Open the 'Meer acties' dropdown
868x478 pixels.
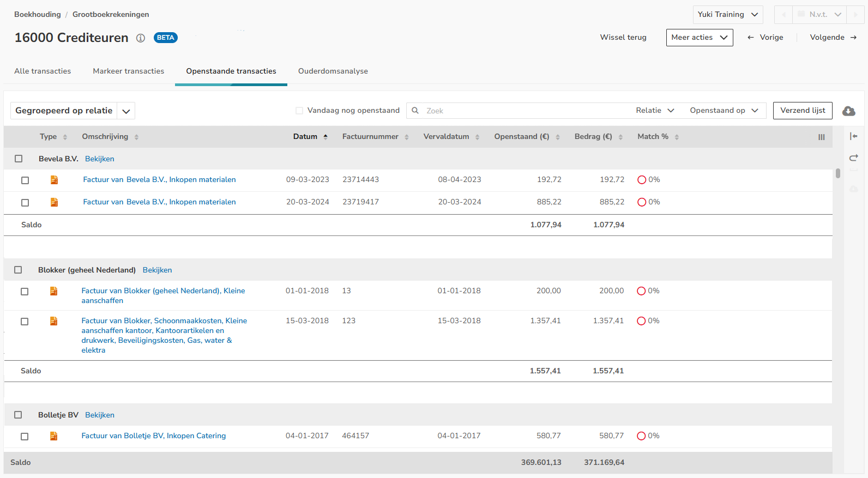coord(699,38)
